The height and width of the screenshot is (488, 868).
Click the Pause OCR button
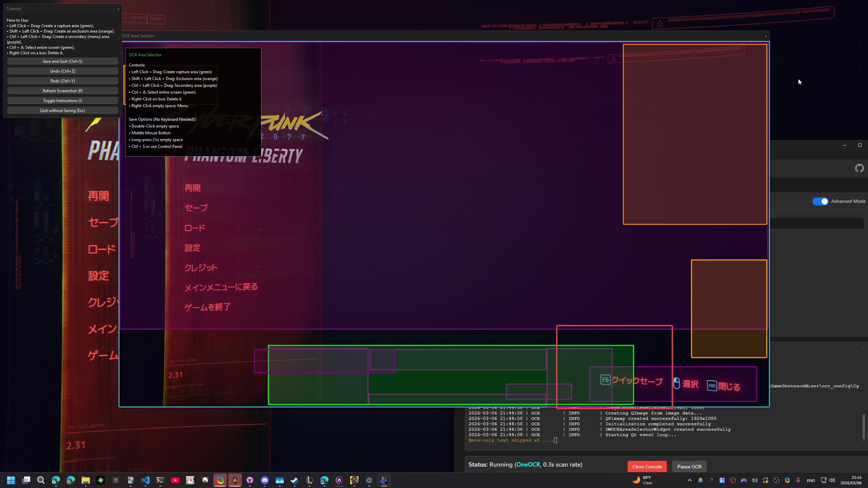point(689,466)
